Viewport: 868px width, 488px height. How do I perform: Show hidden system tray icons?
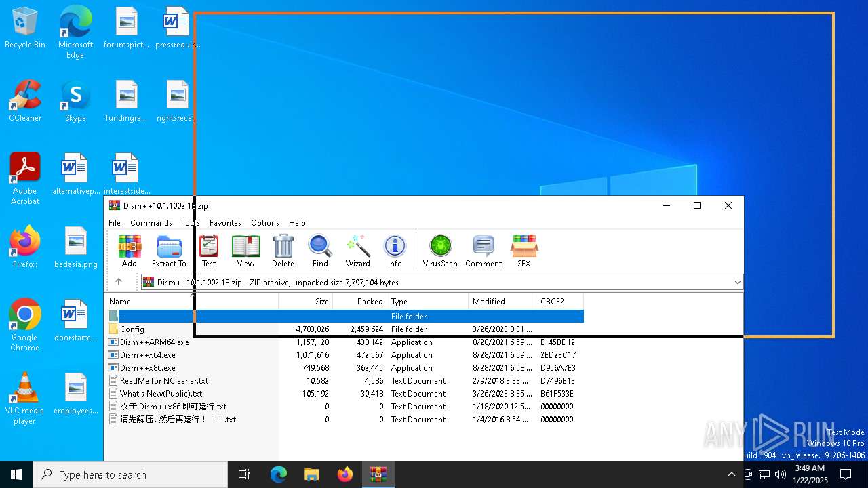(731, 474)
